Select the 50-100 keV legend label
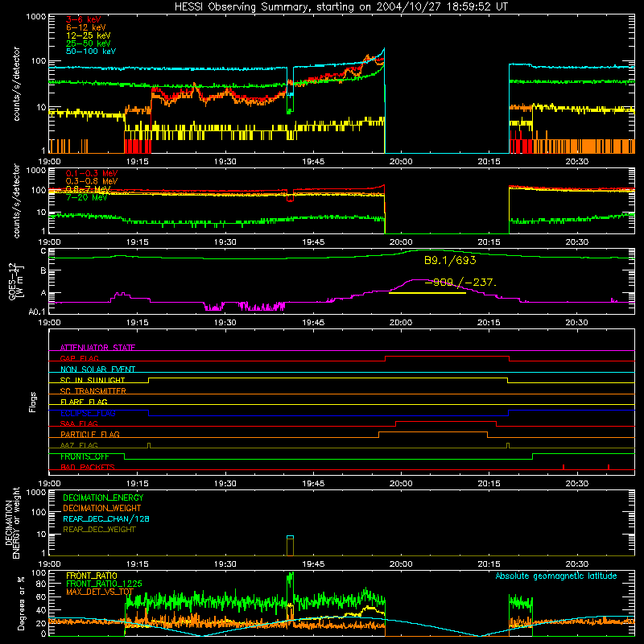This screenshot has height=644, width=644. point(91,52)
